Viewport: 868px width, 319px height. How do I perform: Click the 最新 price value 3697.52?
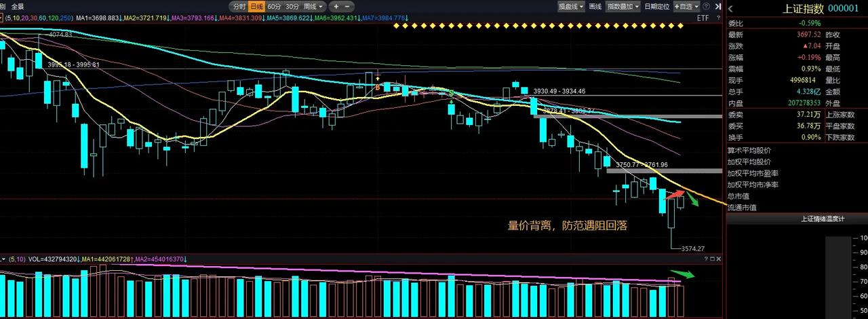coord(808,35)
